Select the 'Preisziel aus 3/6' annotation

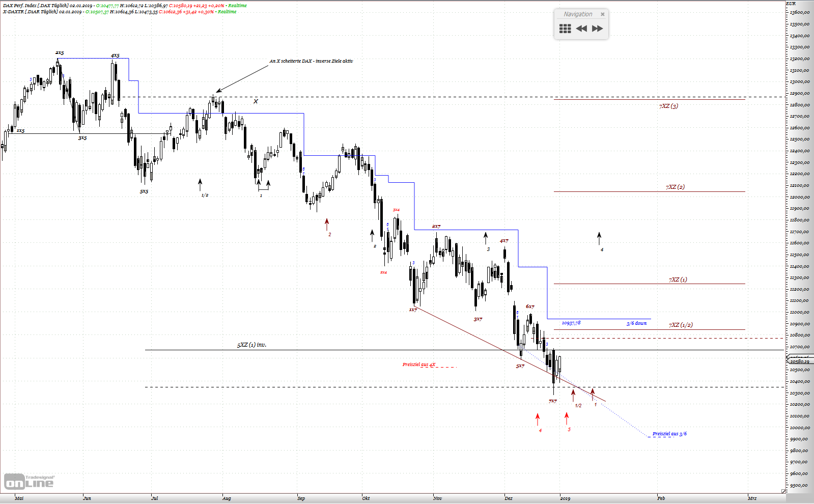coord(669,434)
